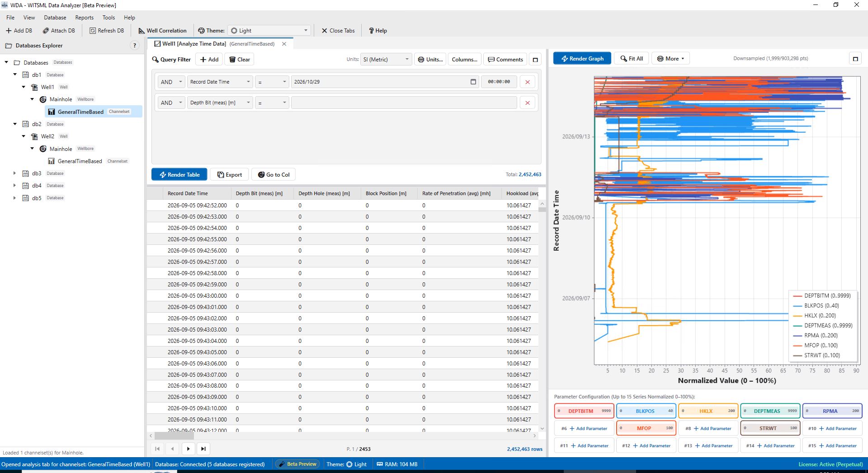Open the Help toolbar button

pos(378,31)
